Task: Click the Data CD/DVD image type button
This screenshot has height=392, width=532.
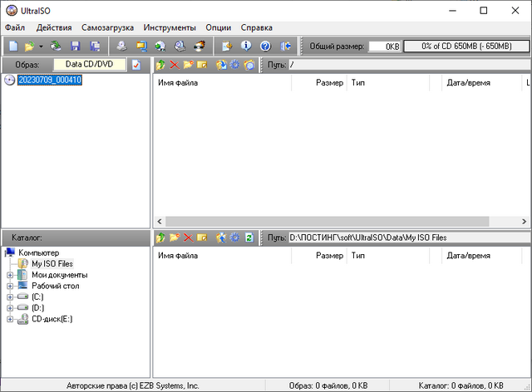Action: [89, 64]
